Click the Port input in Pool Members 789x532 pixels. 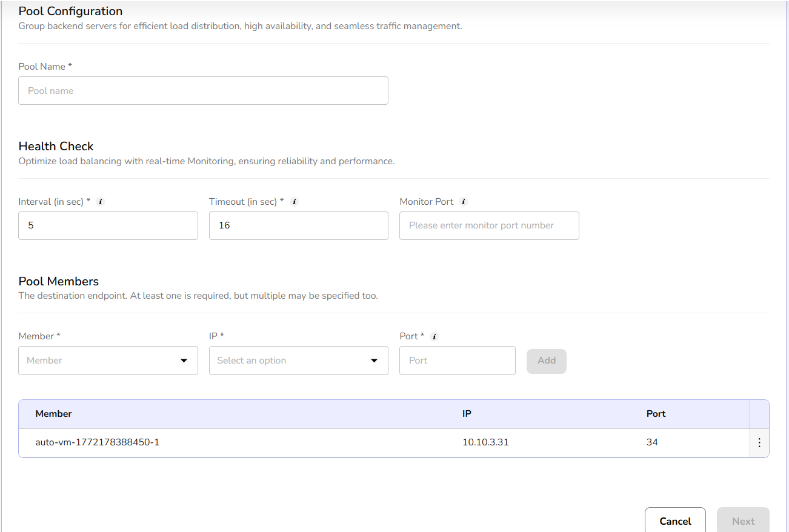[x=457, y=361]
